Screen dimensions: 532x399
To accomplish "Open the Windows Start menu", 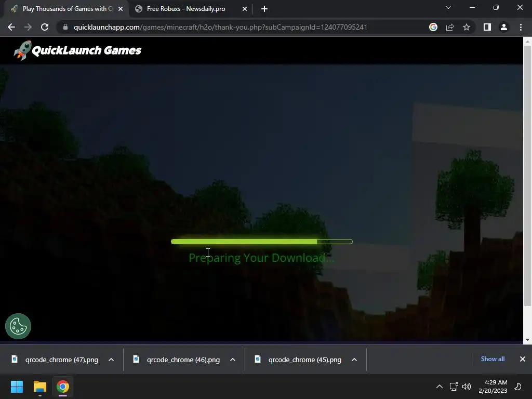I will pyautogui.click(x=17, y=387).
